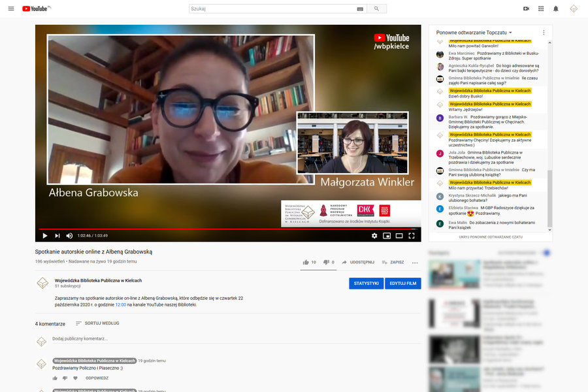Screen dimensions: 588x392
Task: Toggle theater mode
Action: tap(399, 236)
